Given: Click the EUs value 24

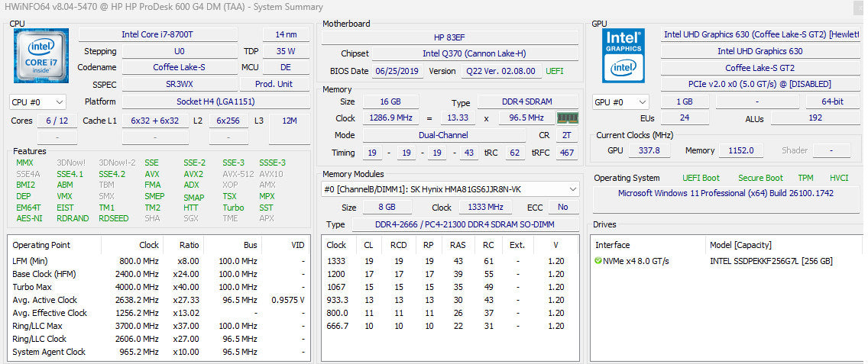Looking at the screenshot, I should [685, 118].
